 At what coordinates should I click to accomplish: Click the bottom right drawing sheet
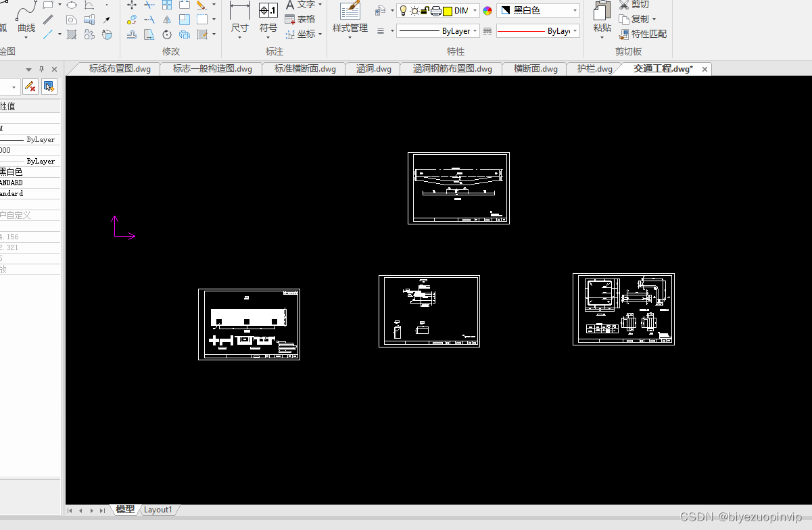[623, 309]
